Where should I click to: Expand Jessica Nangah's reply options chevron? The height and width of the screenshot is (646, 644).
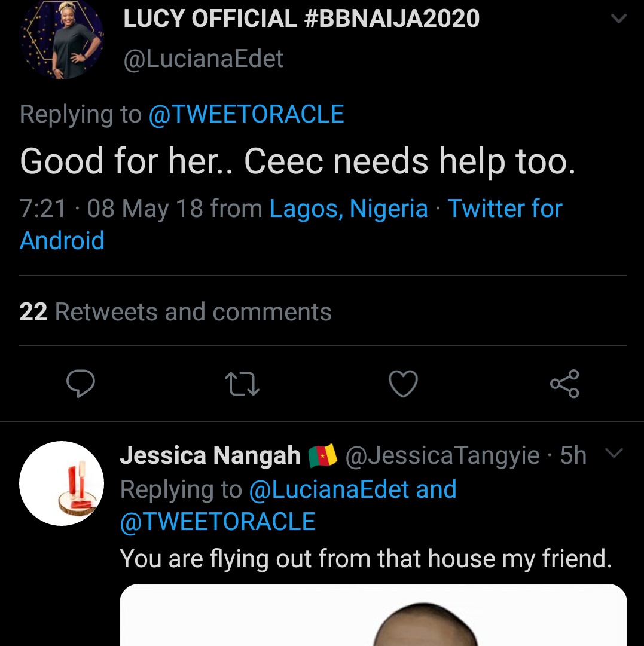click(614, 454)
